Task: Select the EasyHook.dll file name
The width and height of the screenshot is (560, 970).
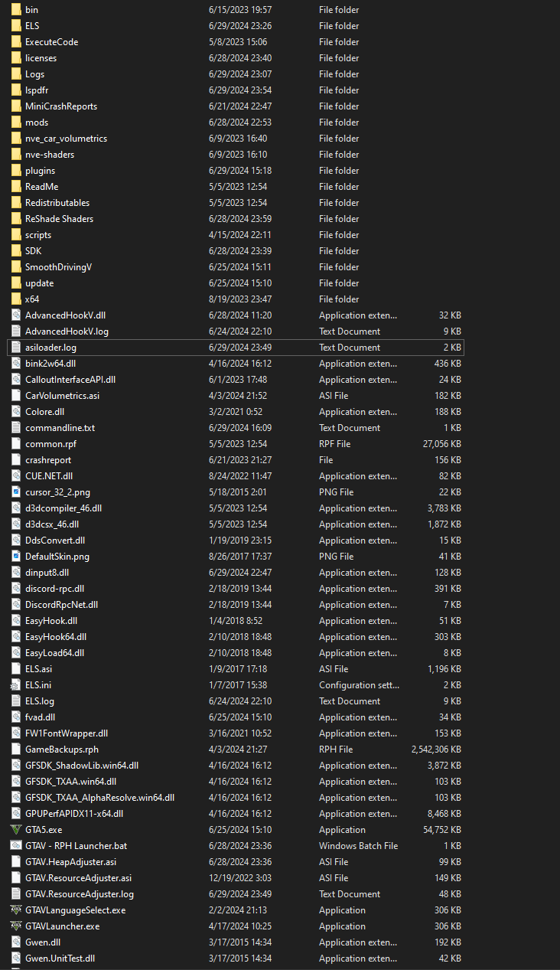Action: pyautogui.click(x=51, y=621)
